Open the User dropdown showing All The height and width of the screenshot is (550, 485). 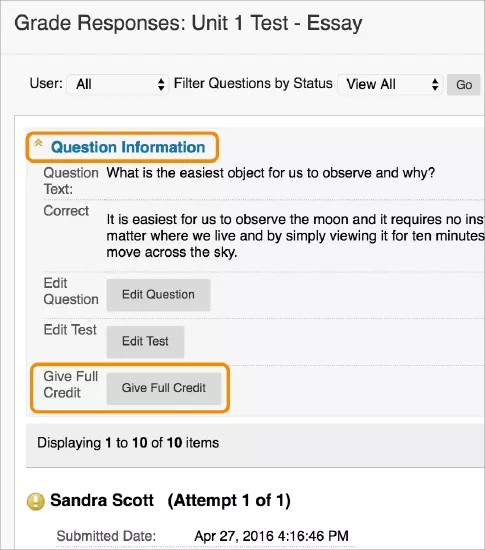pyautogui.click(x=118, y=84)
